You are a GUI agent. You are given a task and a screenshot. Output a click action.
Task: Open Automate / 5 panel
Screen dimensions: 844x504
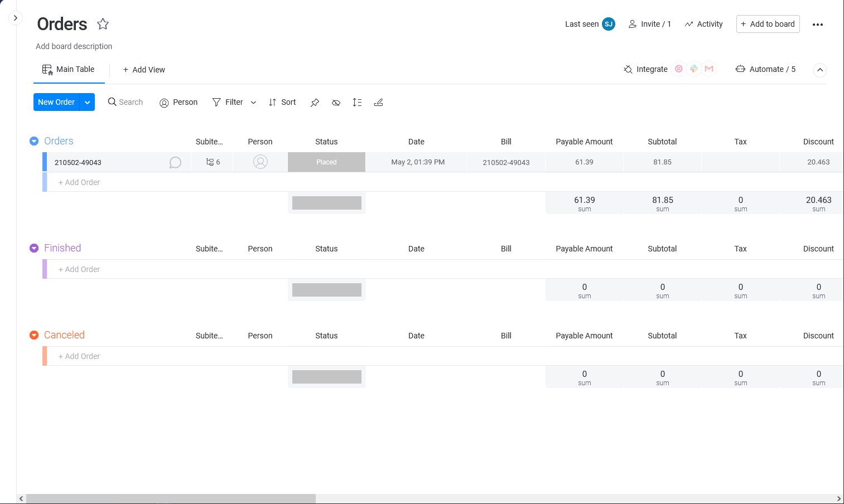coord(765,69)
